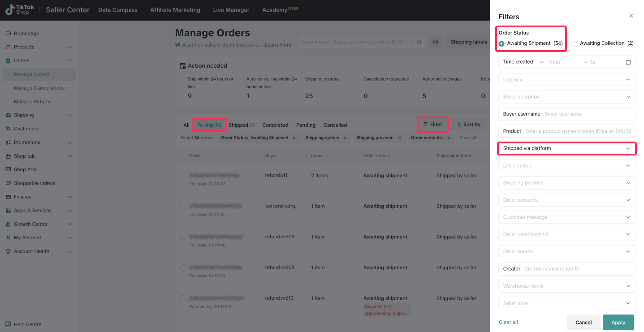Click the help question mark icon
This screenshot has height=332, width=644.
435,42
